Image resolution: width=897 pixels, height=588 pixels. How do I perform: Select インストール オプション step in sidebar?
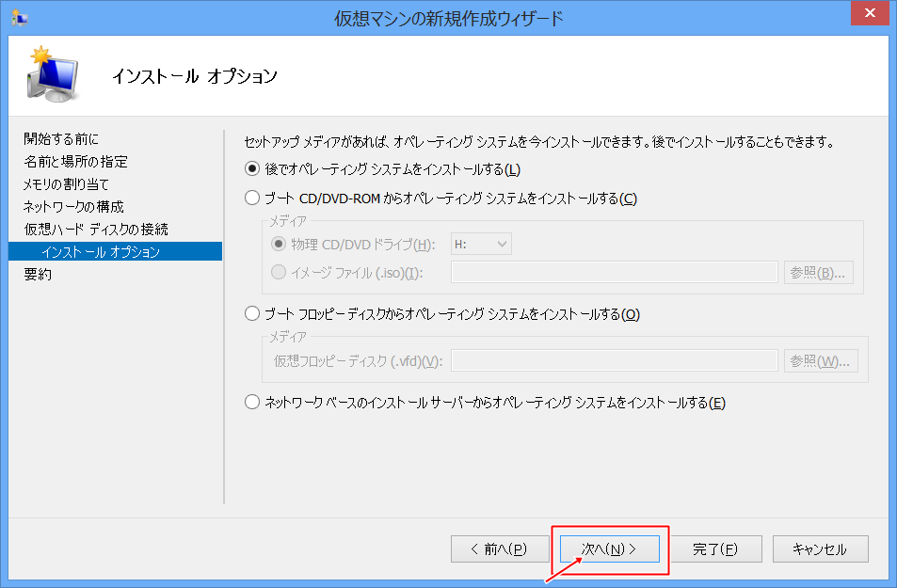(x=115, y=252)
